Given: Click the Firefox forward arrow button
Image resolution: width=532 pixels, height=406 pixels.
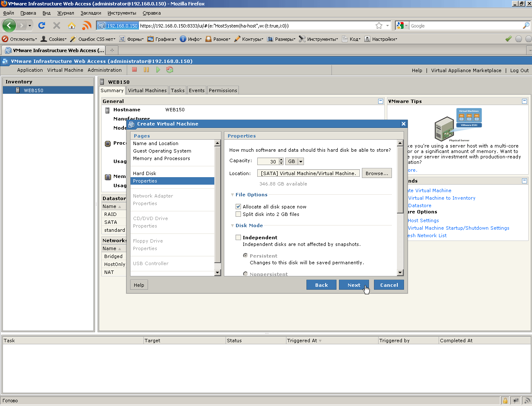Looking at the screenshot, I should click(x=21, y=25).
